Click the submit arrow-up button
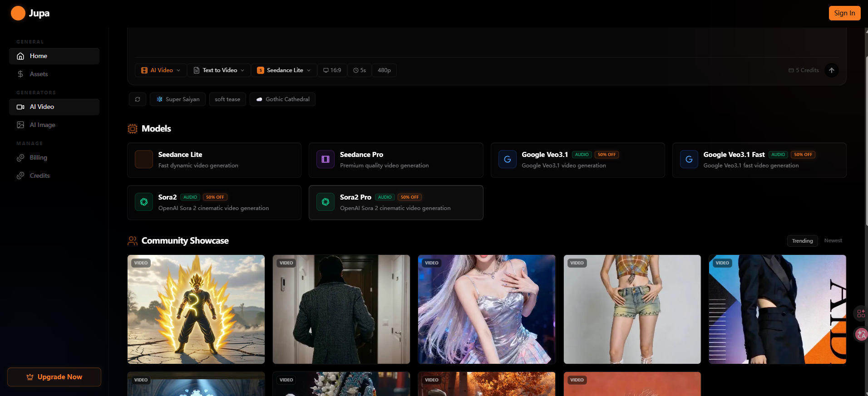Image resolution: width=868 pixels, height=396 pixels. pyautogui.click(x=832, y=70)
